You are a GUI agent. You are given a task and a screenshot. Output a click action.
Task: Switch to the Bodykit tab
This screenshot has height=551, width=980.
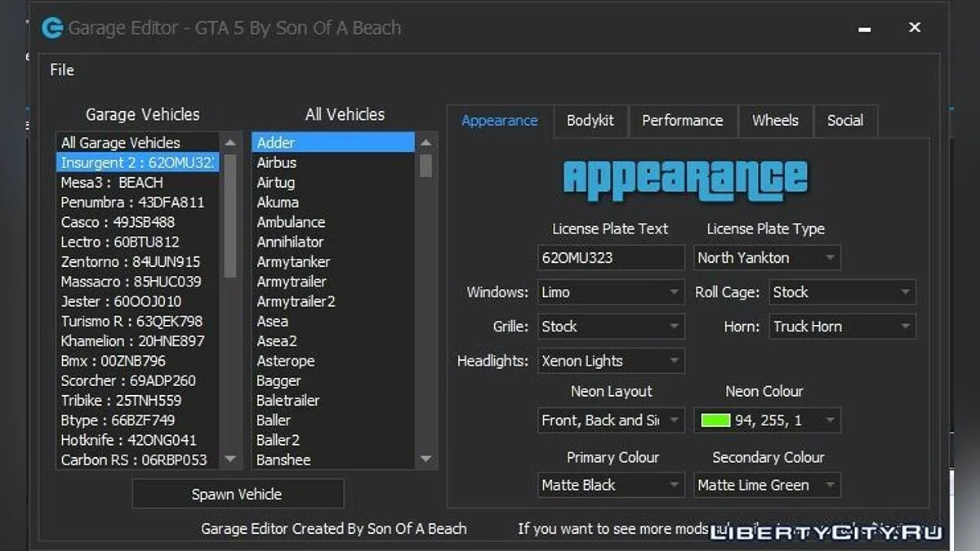tap(590, 121)
